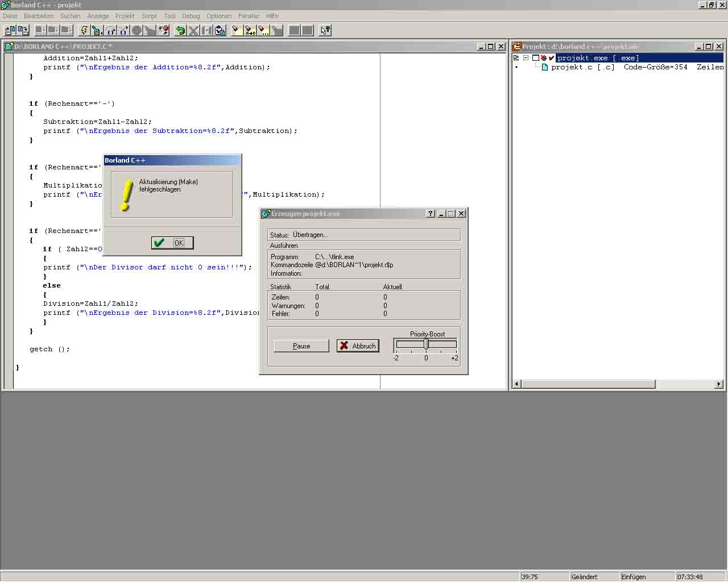Viewport: 728px width, 582px height.
Task: Click the 'Geändert' status bar entry
Action: 585,577
